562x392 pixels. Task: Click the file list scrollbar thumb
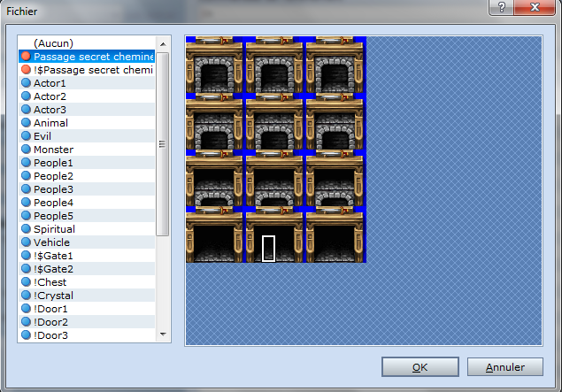coord(163,144)
